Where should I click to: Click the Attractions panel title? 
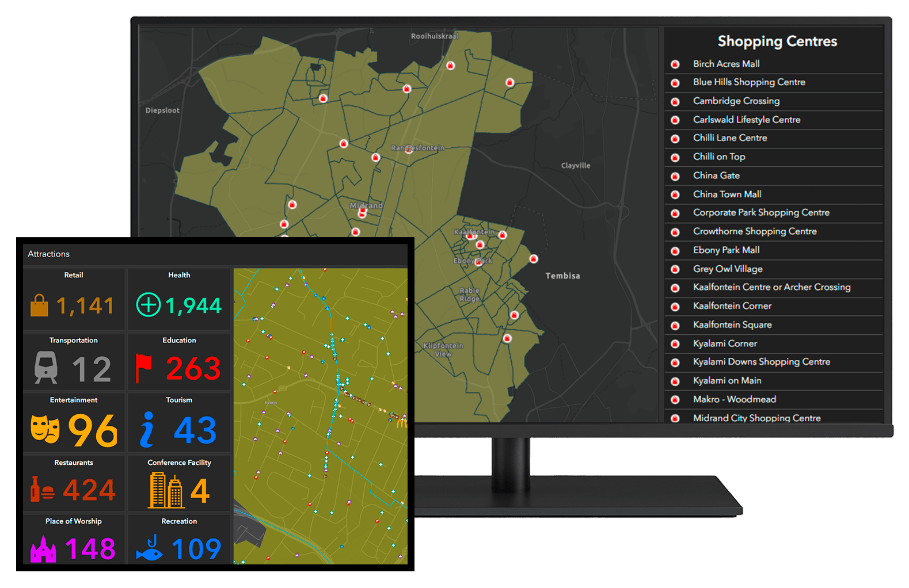coord(49,254)
